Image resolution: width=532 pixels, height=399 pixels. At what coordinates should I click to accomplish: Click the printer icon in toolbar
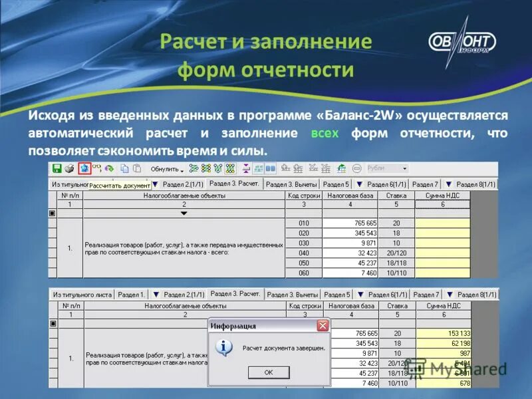click(x=70, y=168)
